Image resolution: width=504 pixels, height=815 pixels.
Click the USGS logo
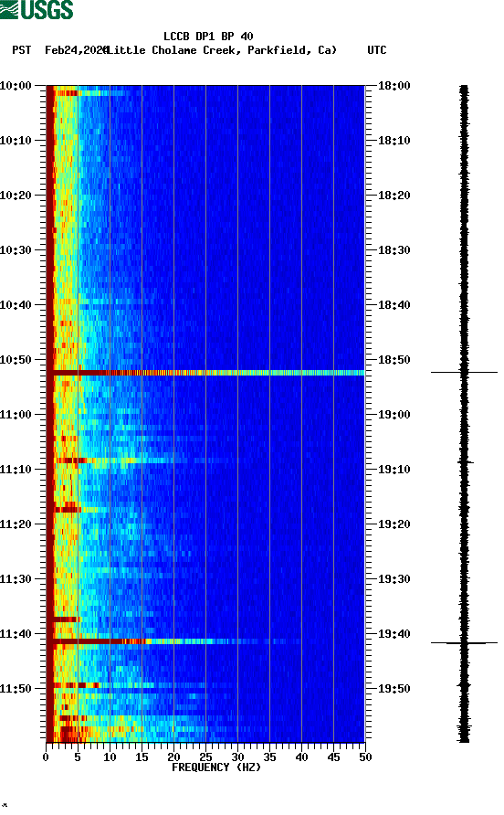[37, 10]
